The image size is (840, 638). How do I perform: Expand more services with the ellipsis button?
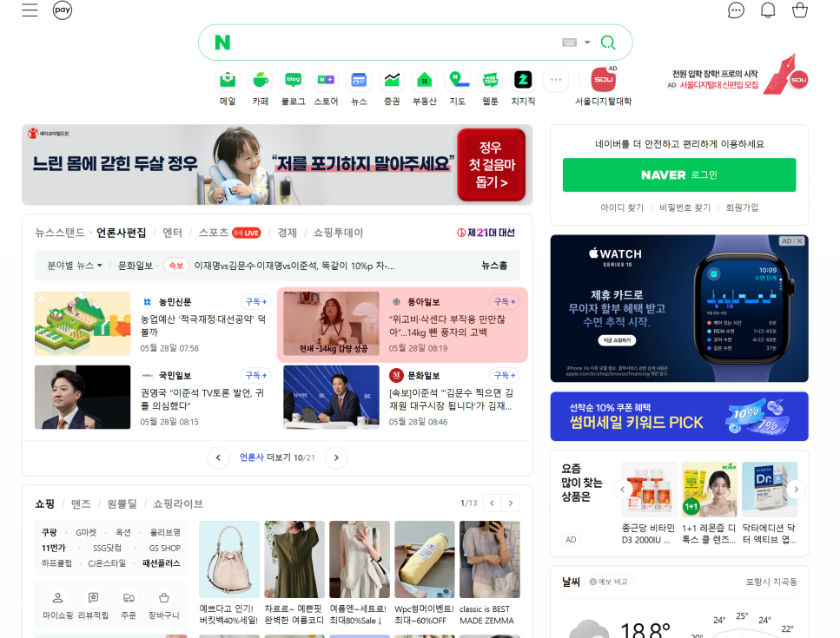(556, 81)
